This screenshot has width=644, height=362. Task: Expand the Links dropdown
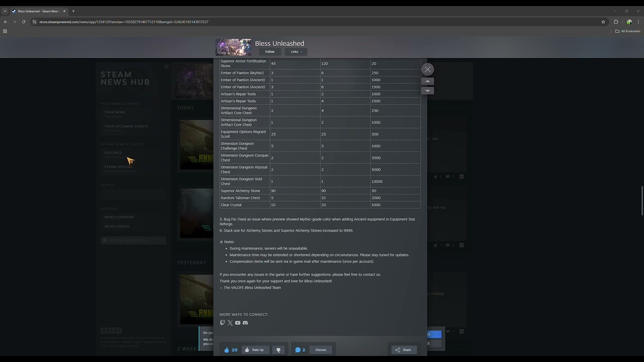click(296, 52)
